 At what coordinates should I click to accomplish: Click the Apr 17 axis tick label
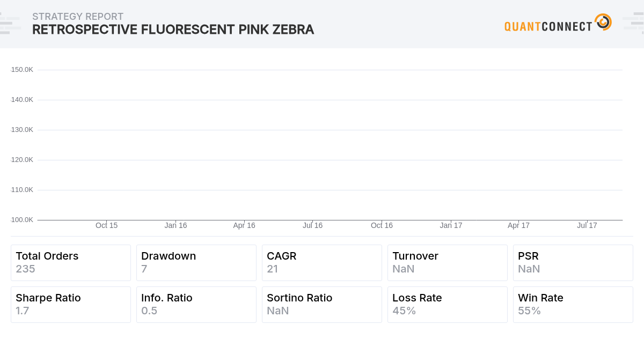(519, 225)
